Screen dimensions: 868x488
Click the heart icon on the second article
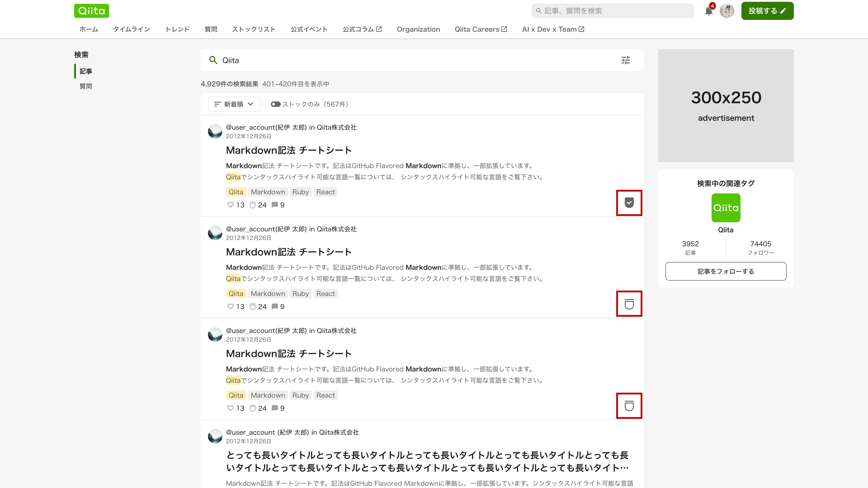click(231, 307)
